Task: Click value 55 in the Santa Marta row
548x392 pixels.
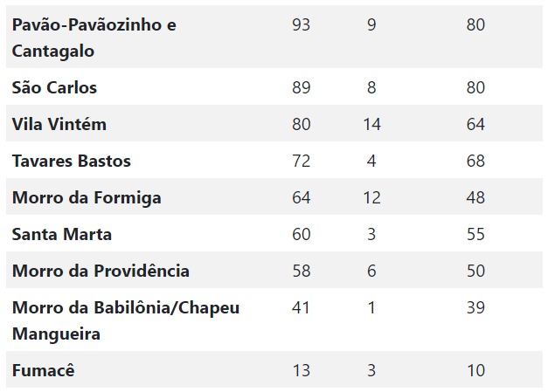Action: point(475,234)
